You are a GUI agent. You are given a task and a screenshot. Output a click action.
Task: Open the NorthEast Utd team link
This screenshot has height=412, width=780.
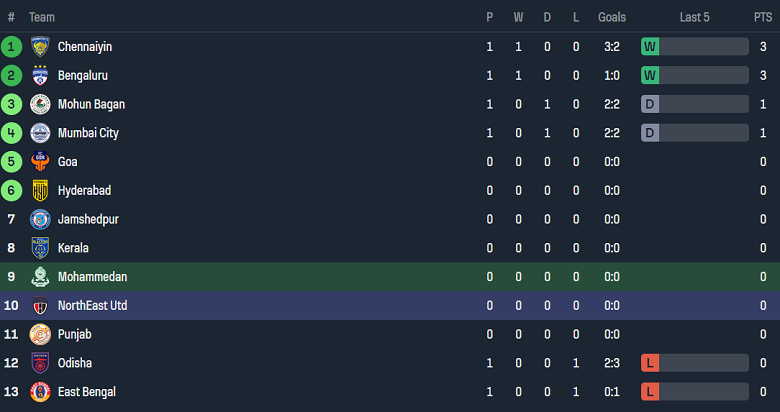point(92,305)
